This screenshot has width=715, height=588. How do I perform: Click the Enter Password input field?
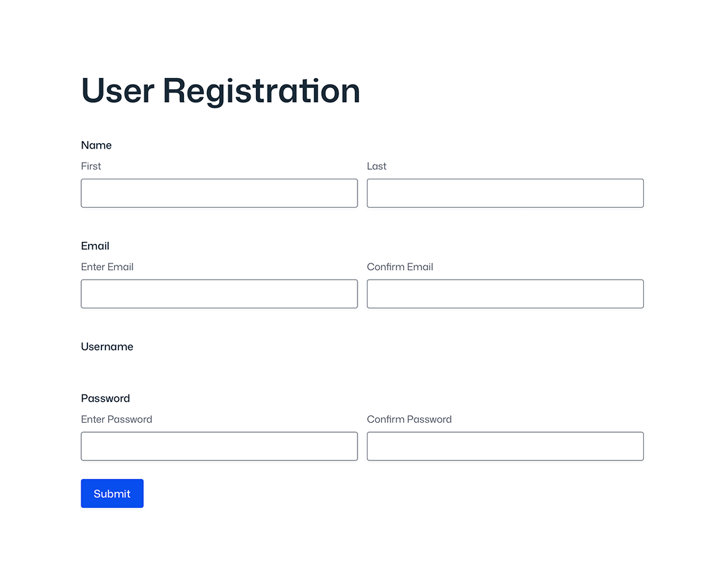coord(219,446)
